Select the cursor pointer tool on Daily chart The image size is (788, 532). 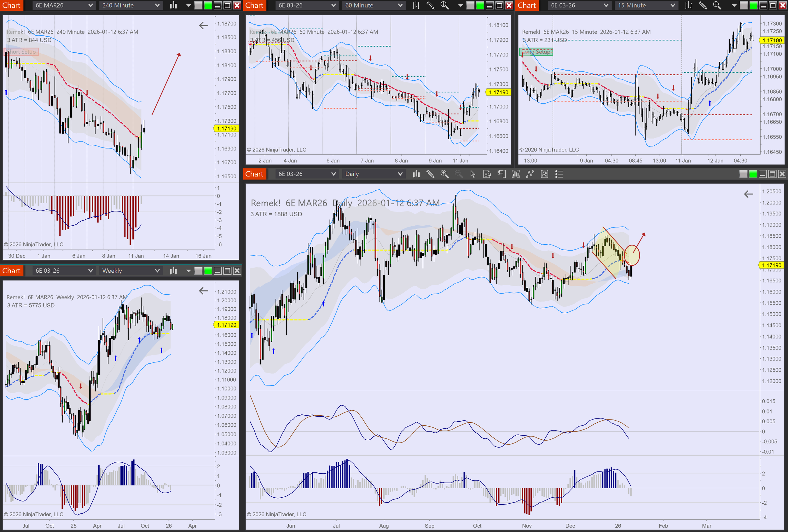click(x=473, y=174)
